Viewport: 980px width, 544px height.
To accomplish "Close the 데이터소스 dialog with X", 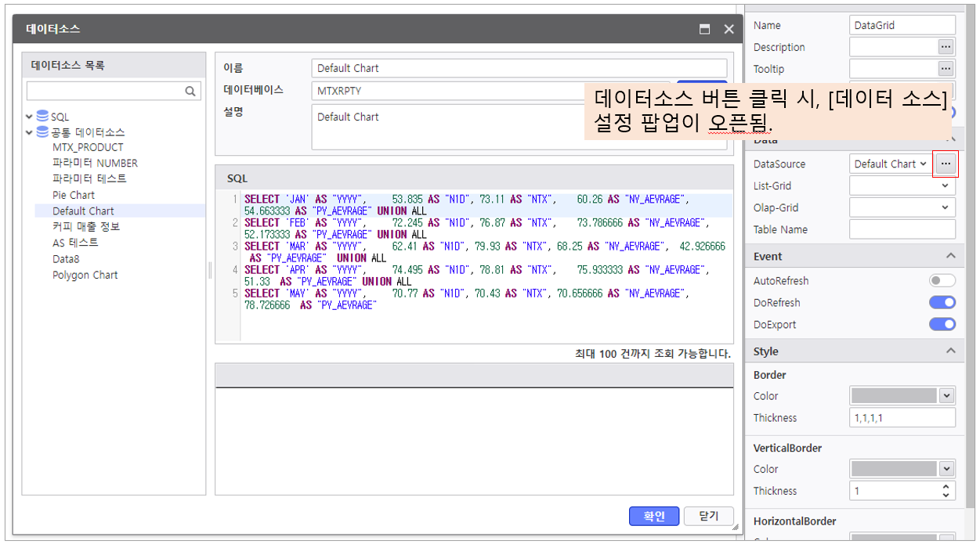I will click(x=729, y=29).
